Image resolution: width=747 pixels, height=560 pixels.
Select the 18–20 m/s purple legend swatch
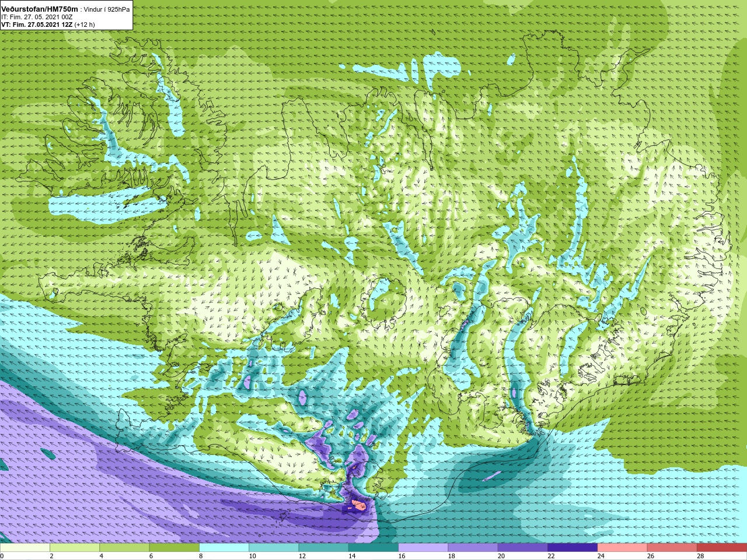point(473,548)
